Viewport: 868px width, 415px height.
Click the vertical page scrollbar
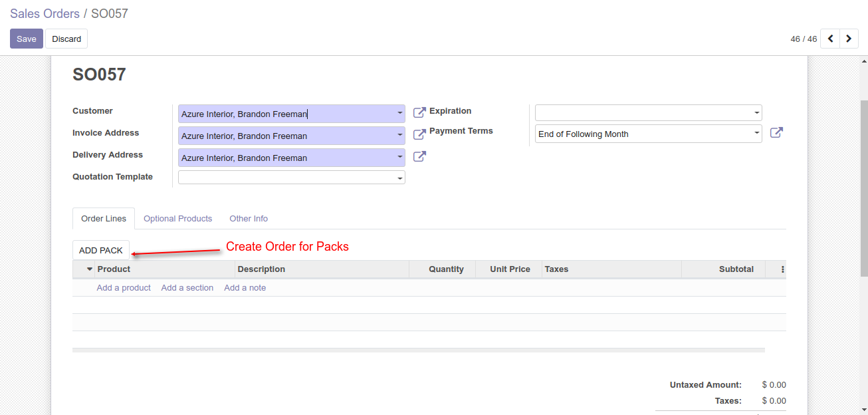coord(863,186)
